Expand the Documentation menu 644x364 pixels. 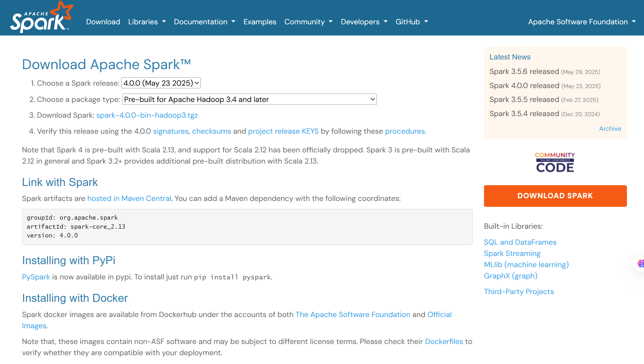coord(205,22)
